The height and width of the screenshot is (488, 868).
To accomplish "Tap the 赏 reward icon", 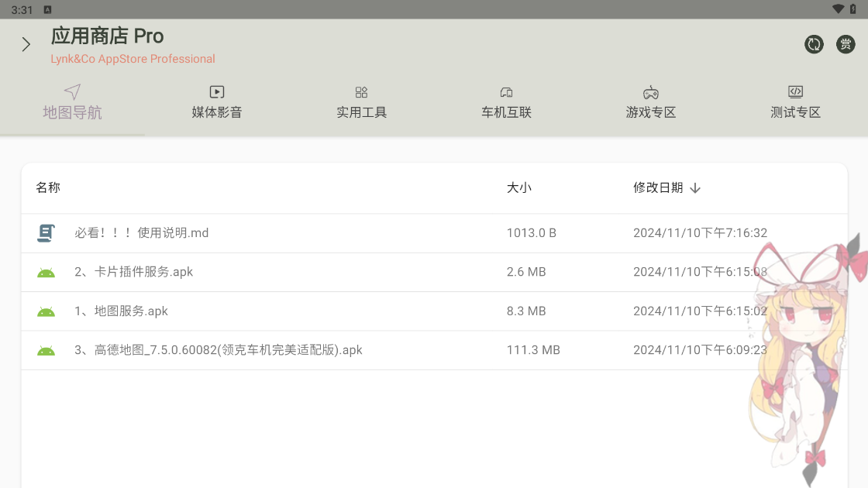I will click(x=846, y=44).
